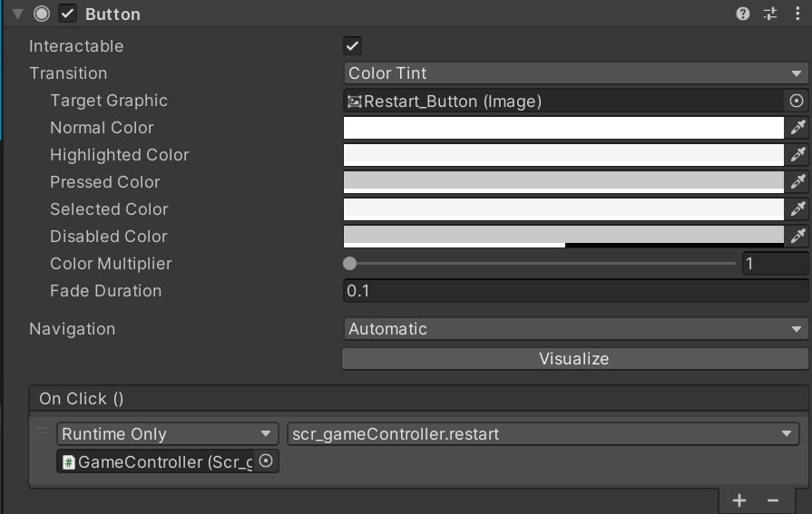812x514 pixels.
Task: Pick Normal Color with the eyedropper
Action: [x=797, y=128]
